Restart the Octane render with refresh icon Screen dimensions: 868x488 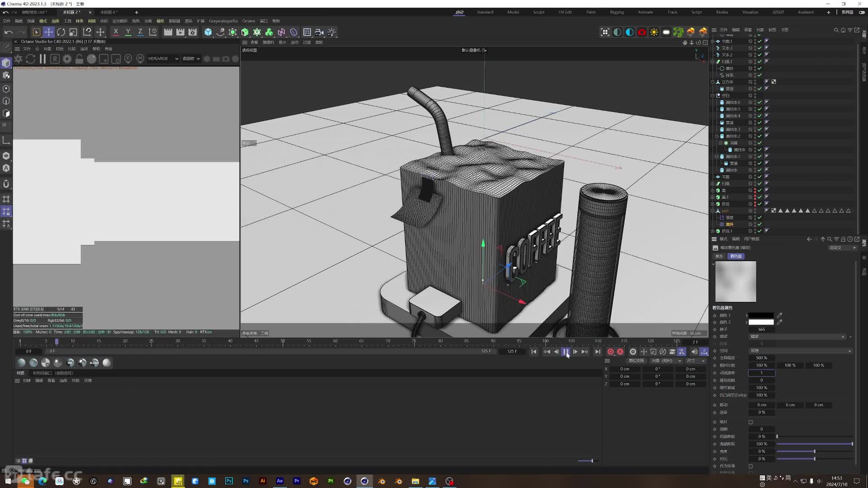tap(30, 59)
